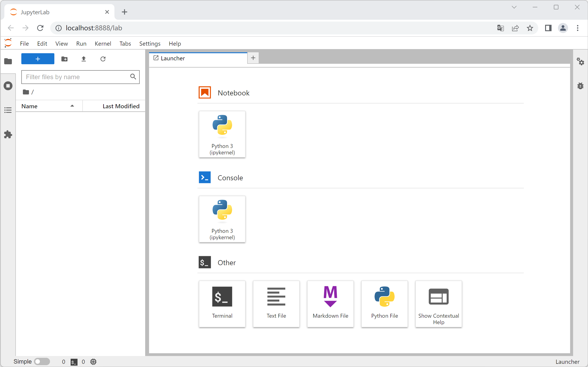Create a new Markdown File

pos(330,303)
